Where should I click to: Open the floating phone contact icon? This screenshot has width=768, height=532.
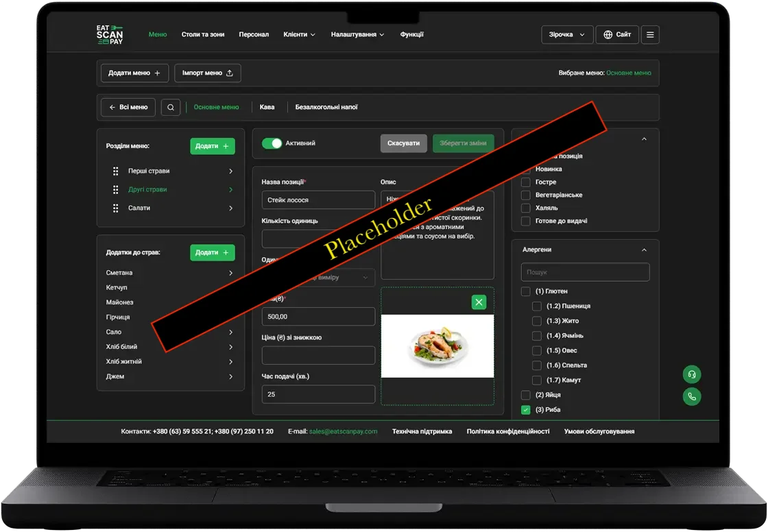(691, 396)
